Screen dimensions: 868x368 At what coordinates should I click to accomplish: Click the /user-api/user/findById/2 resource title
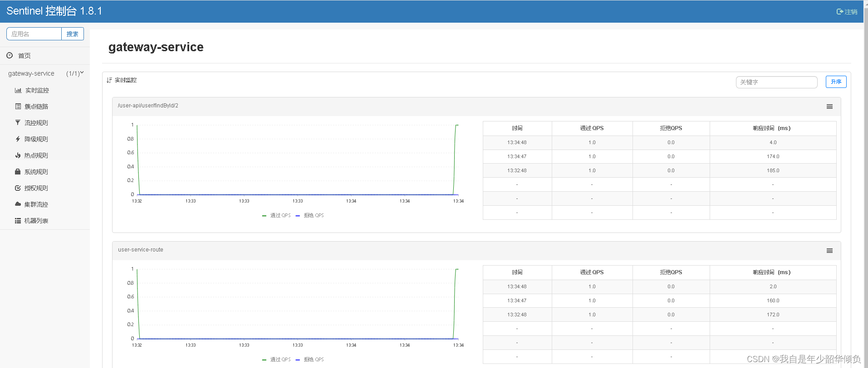click(x=148, y=106)
